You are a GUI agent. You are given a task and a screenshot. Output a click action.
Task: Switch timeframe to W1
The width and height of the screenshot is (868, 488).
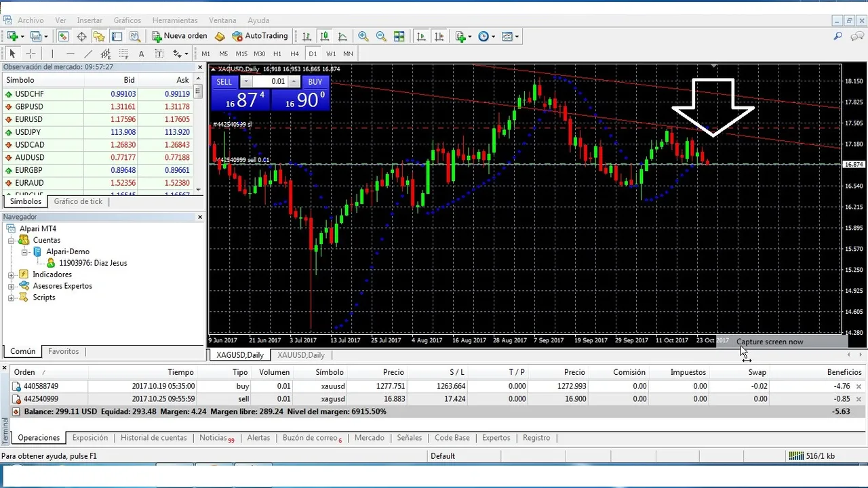pos(331,54)
